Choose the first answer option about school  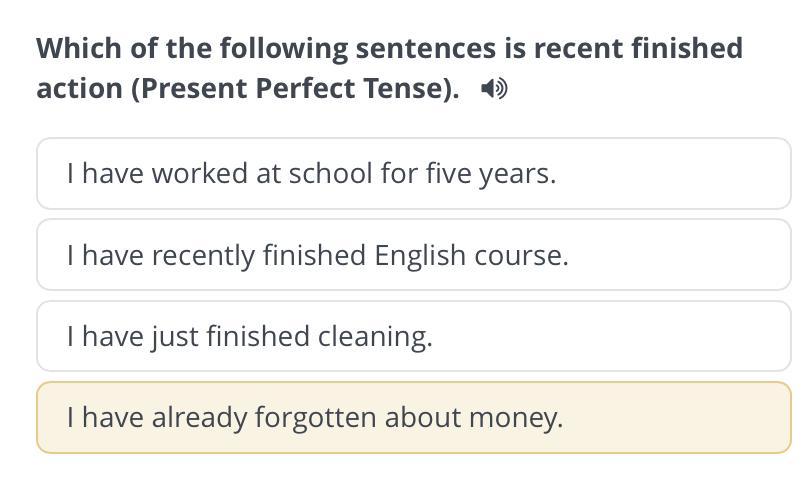pyautogui.click(x=413, y=174)
